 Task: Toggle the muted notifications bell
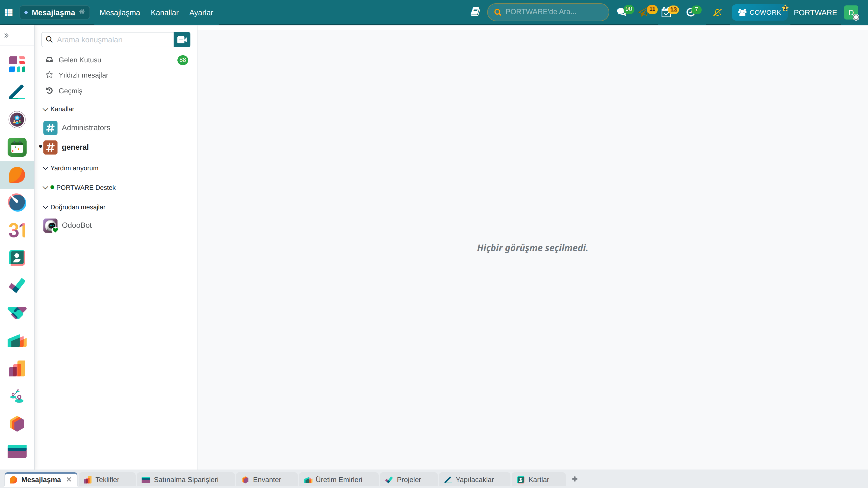[717, 12]
